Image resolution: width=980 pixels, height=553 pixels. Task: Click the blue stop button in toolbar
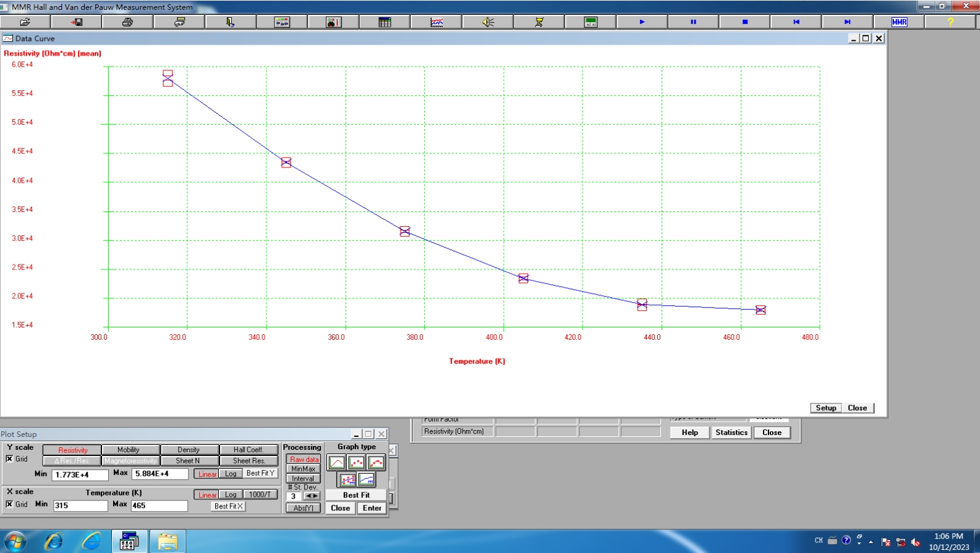[745, 22]
